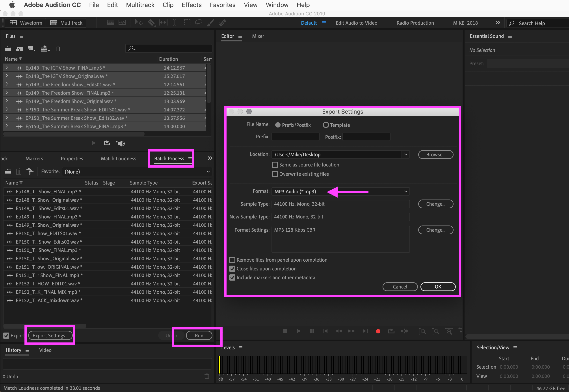Remove selected file from Batch Process

(19, 171)
